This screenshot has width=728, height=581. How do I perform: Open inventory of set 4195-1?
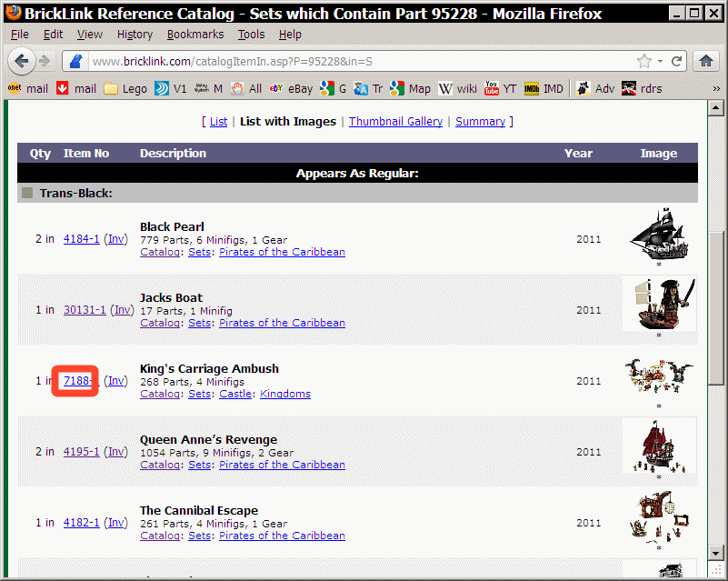[x=116, y=451]
